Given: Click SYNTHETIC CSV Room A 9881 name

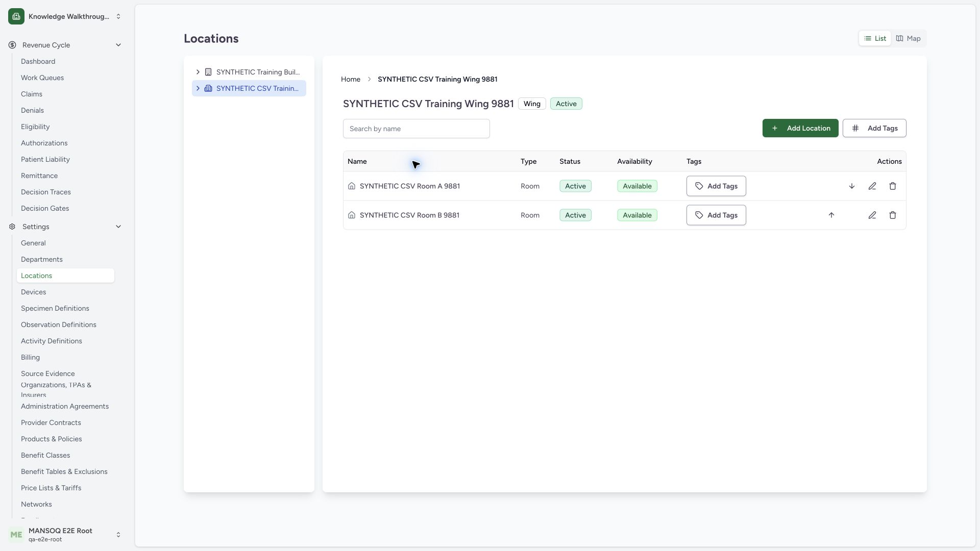Looking at the screenshot, I should (410, 186).
